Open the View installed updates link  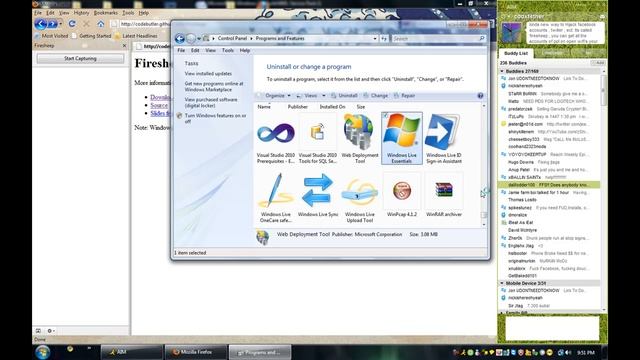[x=208, y=73]
